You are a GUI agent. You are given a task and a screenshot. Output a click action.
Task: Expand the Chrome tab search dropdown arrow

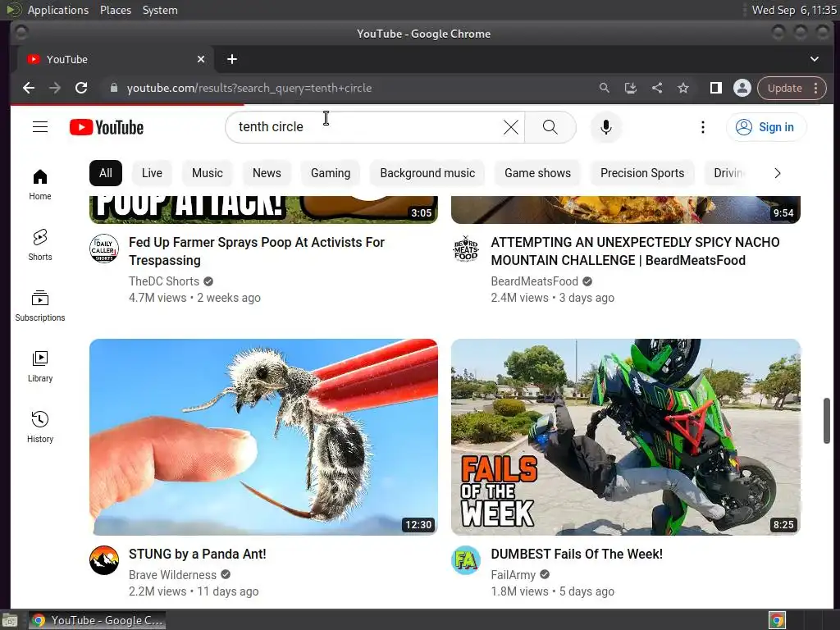point(815,59)
